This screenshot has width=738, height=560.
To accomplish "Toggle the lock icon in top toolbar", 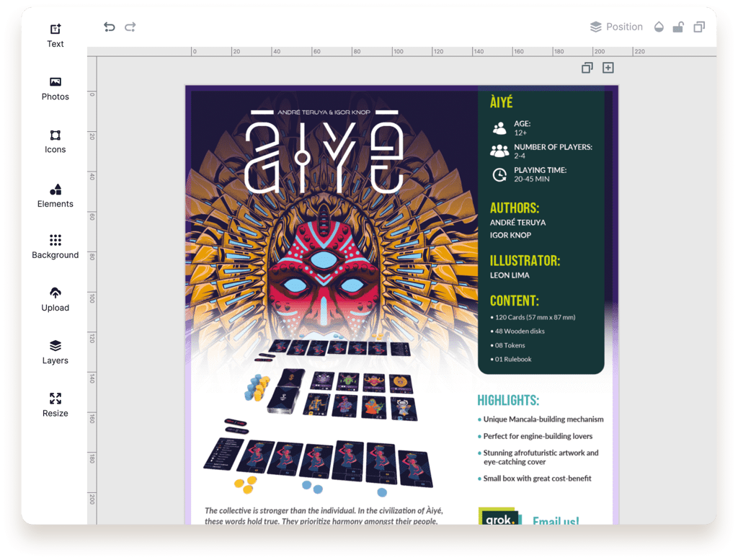I will point(678,27).
